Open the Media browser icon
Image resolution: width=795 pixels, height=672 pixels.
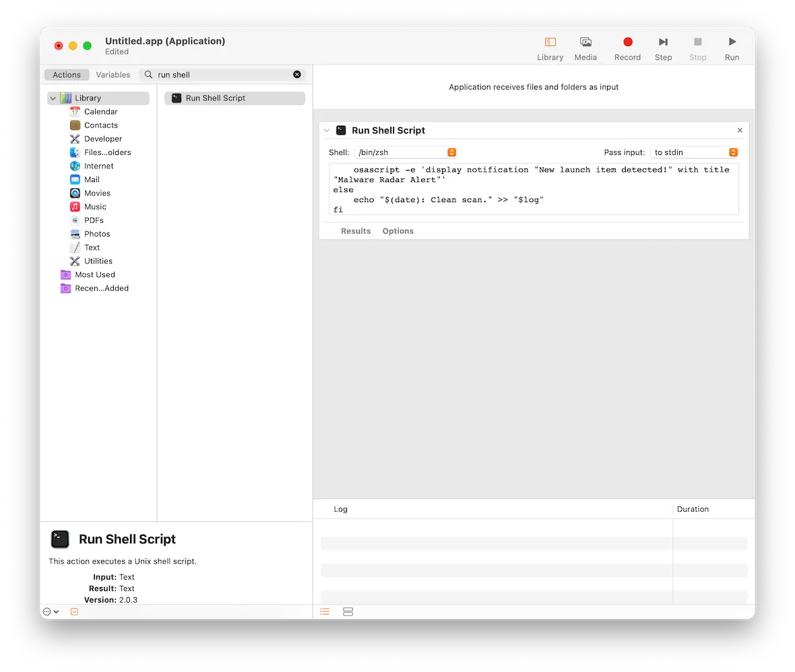coord(585,42)
